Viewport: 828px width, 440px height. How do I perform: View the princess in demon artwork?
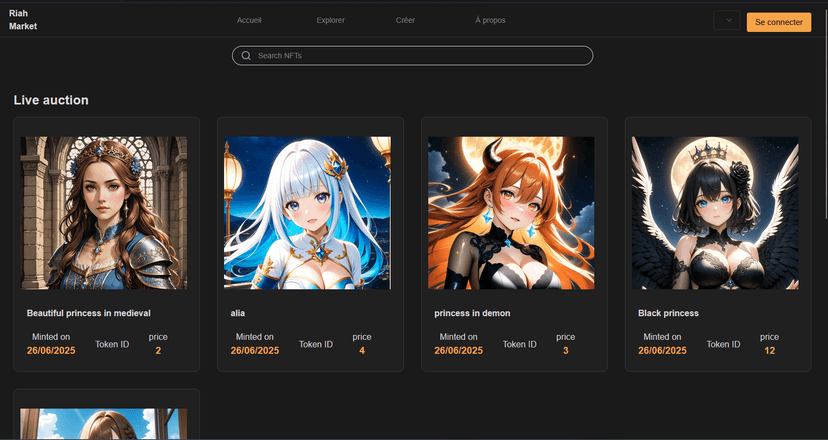point(511,213)
